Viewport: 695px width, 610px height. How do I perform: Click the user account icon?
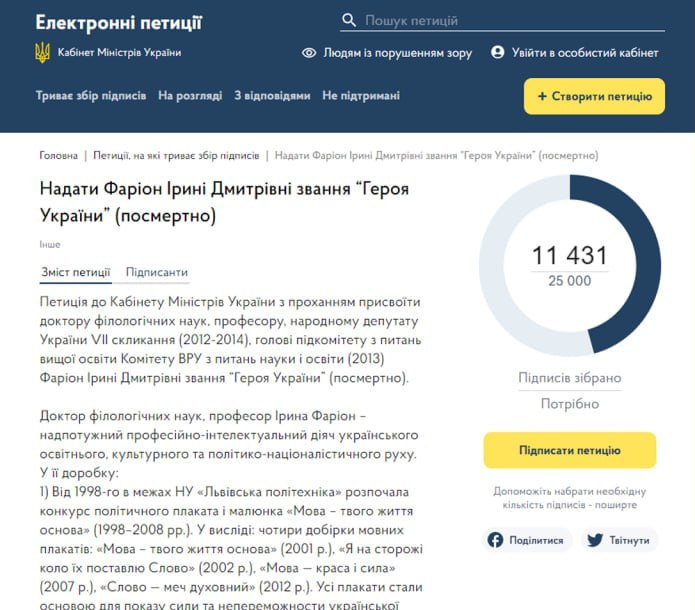point(498,53)
